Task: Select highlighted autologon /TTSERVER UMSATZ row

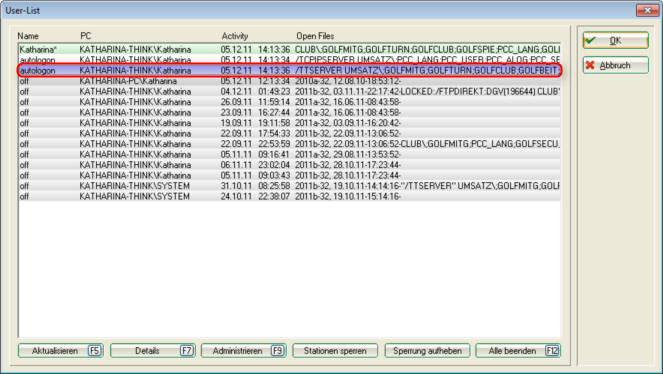Action: (290, 70)
